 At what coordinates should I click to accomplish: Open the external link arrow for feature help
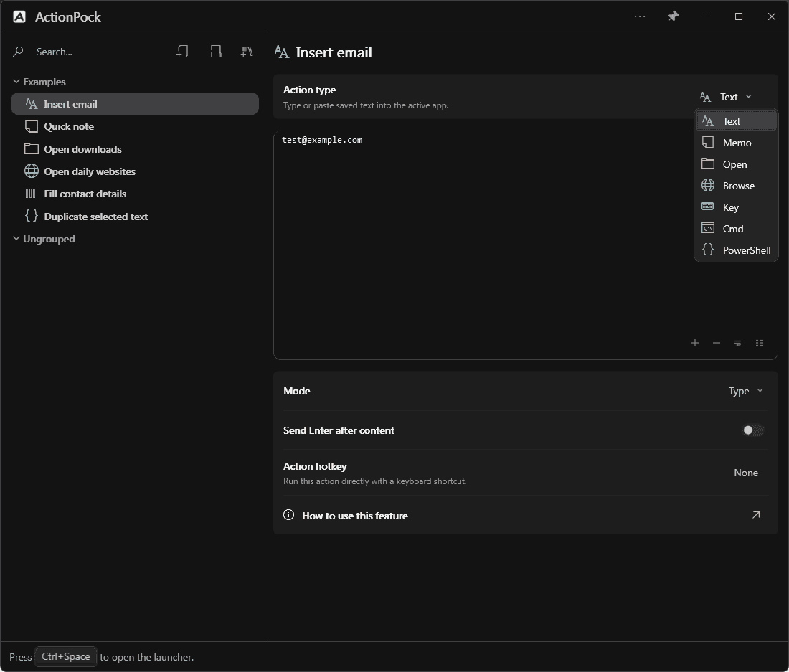point(756,514)
